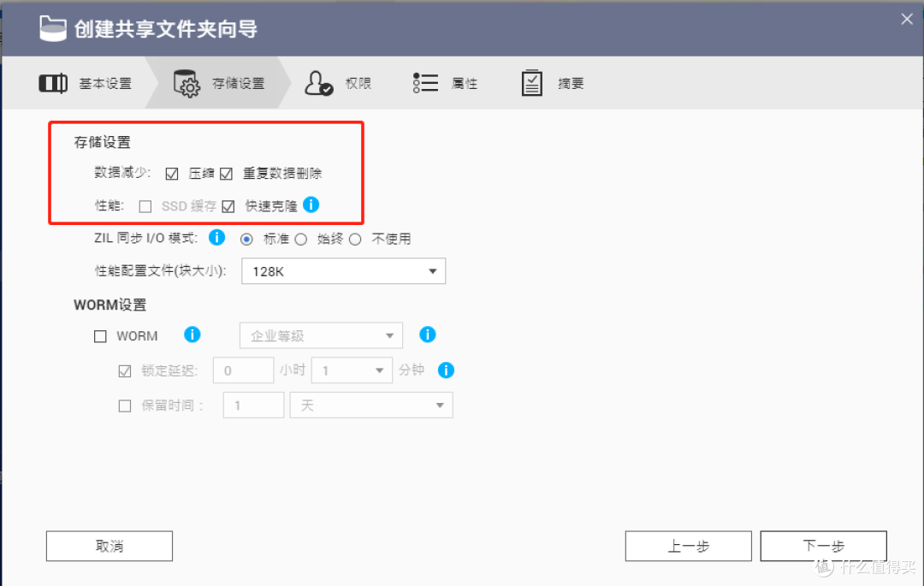The height and width of the screenshot is (586, 924).
Task: Click the 存储设置 section heading text
Action: click(102, 142)
